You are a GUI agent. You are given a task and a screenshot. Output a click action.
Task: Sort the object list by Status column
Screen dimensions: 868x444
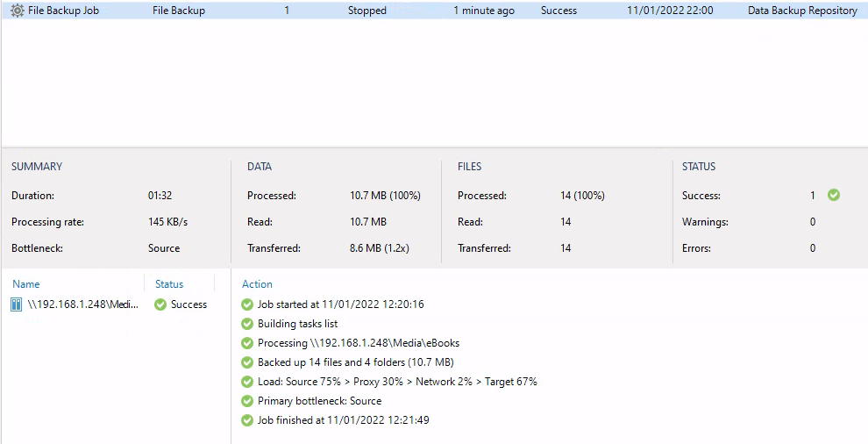click(x=169, y=284)
